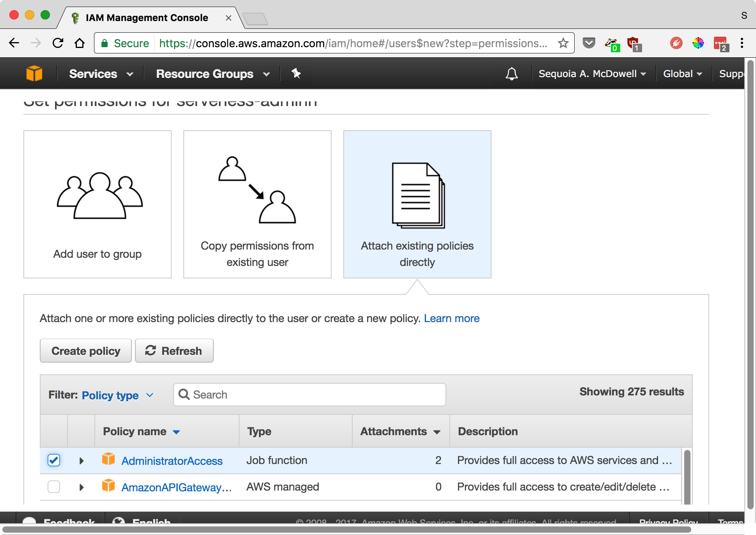Viewport: 756px width, 535px height.
Task: Open the Resource Groups dropdown
Action: point(213,74)
